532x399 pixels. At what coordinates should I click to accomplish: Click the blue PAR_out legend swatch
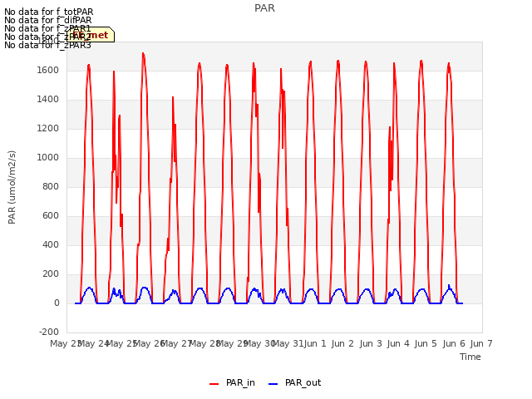tap(273, 384)
